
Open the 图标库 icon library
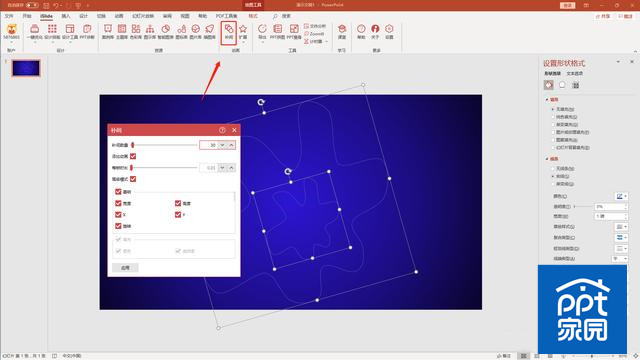click(x=182, y=32)
